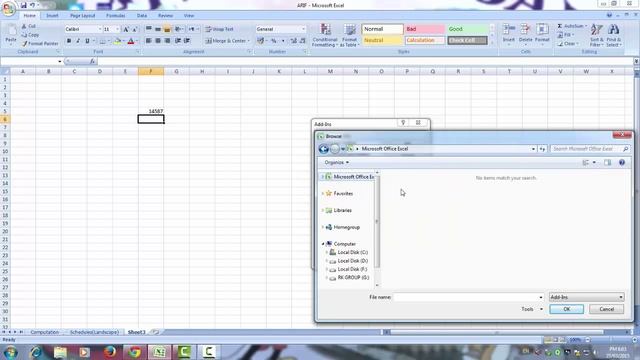
Task: Open the Review ribbon tab
Action: pyautogui.click(x=165, y=16)
